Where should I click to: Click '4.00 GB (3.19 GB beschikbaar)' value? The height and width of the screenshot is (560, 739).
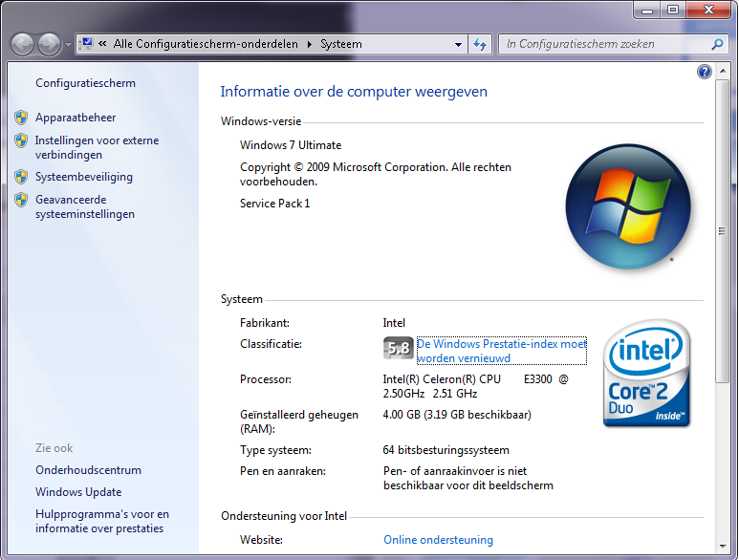pyautogui.click(x=457, y=415)
